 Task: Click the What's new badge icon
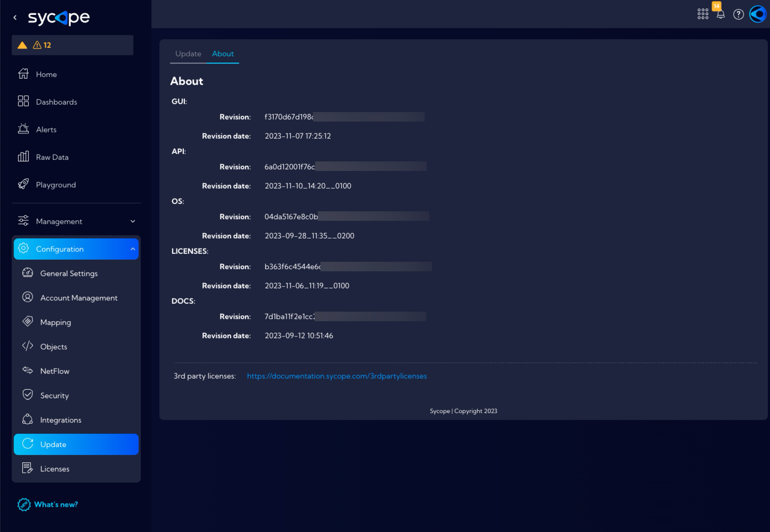[24, 505]
